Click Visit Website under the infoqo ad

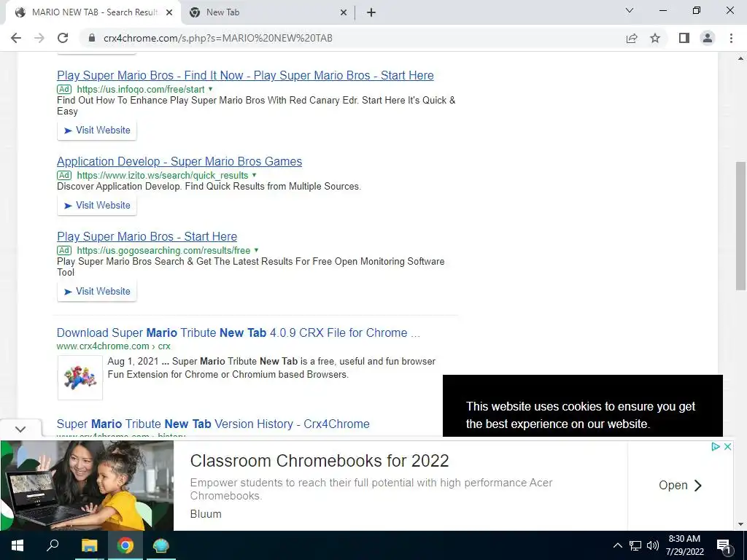click(x=97, y=130)
